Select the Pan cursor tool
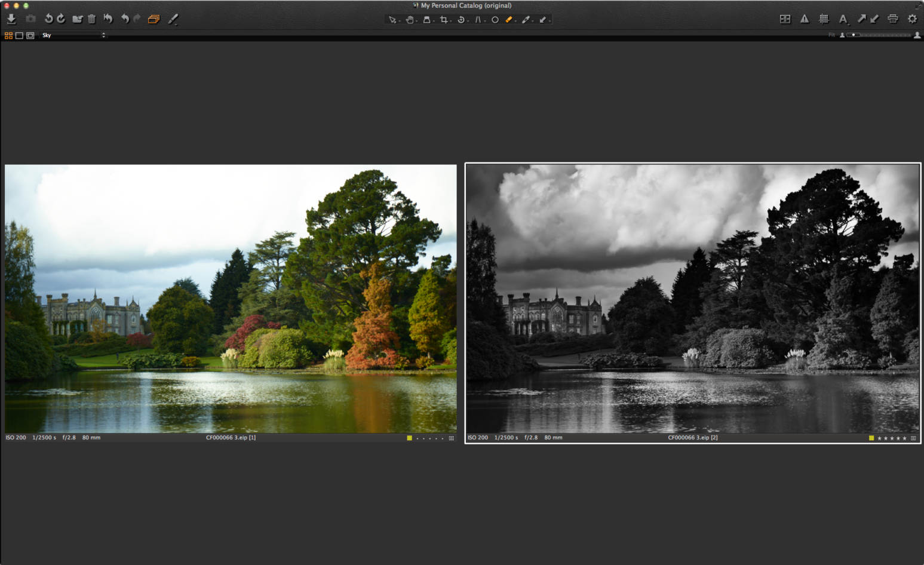Viewport: 924px width, 565px height. coord(410,19)
